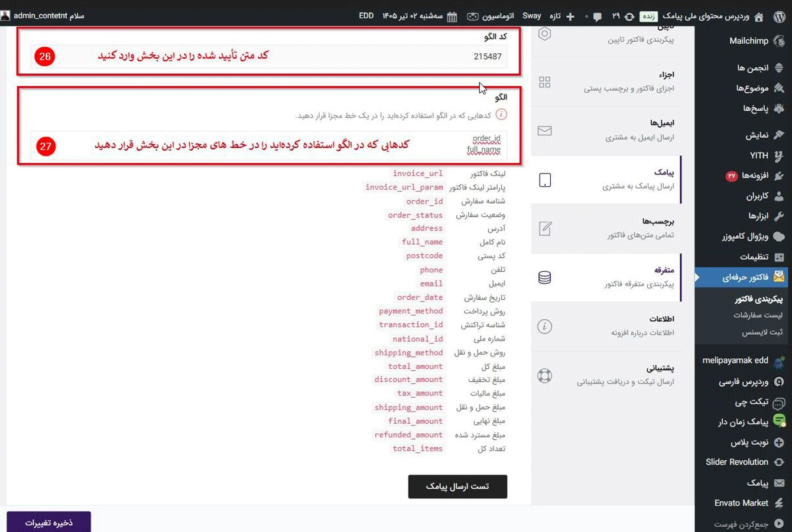Image resolution: width=792 pixels, height=532 pixels.
Task: Click the Mailchimp sidebar icon
Action: point(779,41)
